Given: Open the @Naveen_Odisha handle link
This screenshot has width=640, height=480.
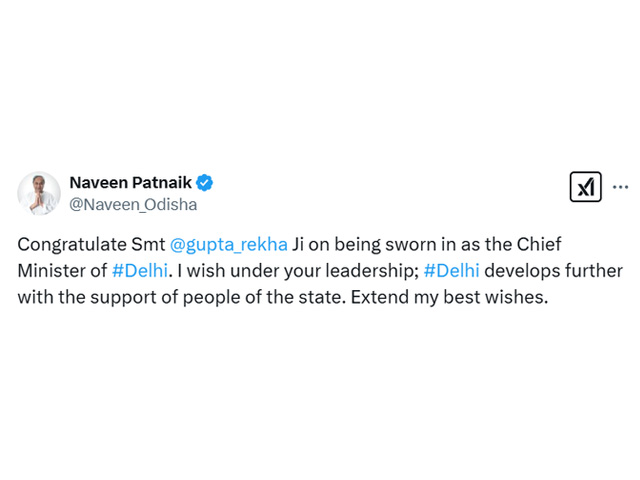Looking at the screenshot, I should [x=133, y=205].
